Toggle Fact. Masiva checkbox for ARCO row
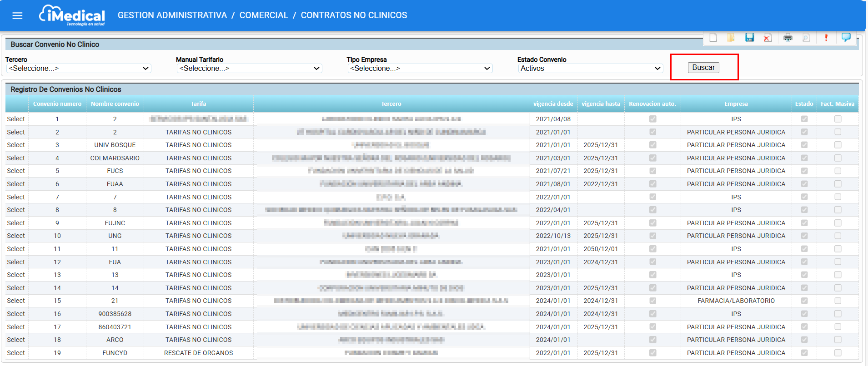 [x=838, y=340]
